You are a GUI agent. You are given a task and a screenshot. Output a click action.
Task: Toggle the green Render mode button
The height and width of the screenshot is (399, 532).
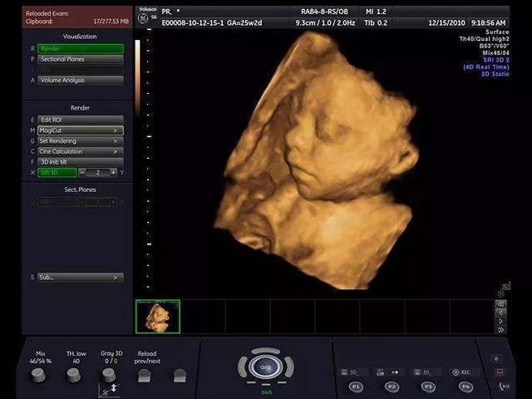click(80, 48)
